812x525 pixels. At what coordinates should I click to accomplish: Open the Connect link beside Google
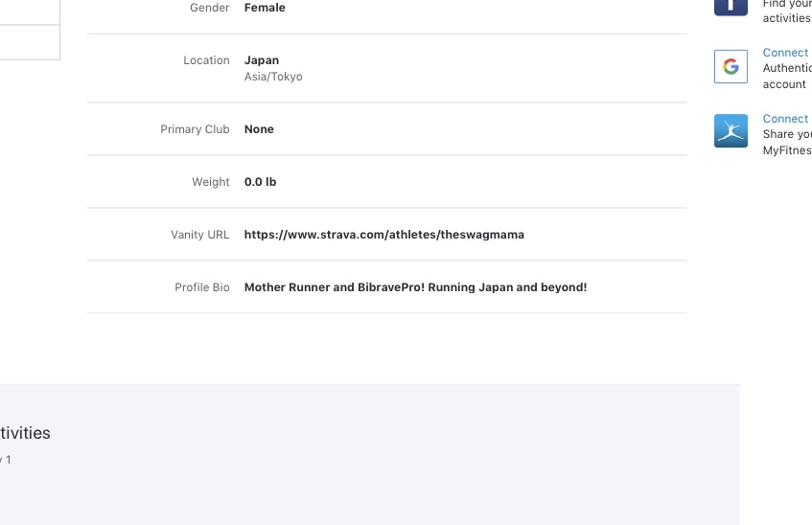coord(785,53)
